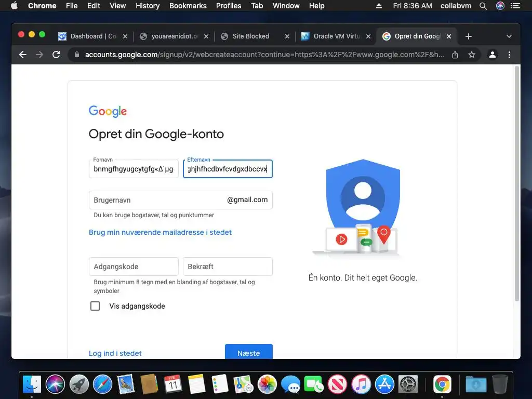Open Maps from the Dock
The image size is (532, 399).
click(243, 384)
